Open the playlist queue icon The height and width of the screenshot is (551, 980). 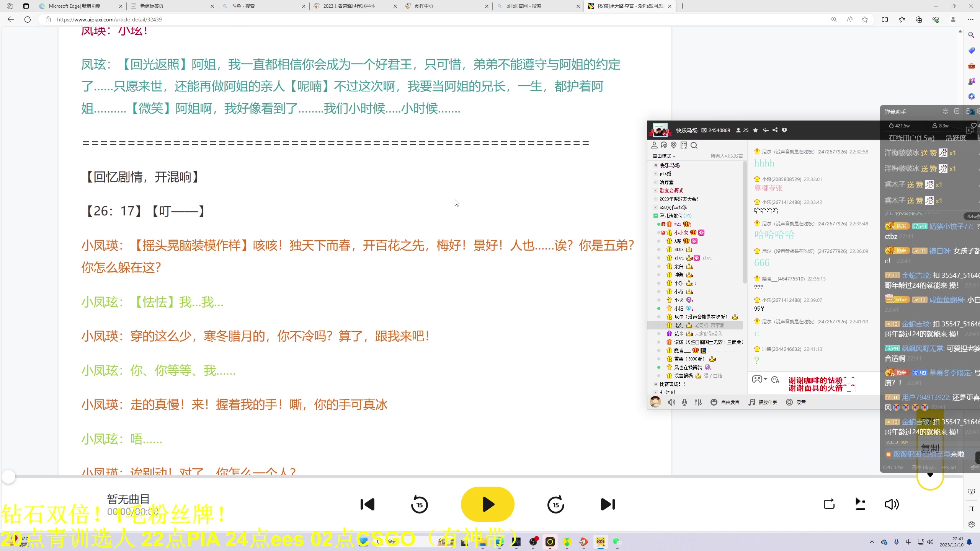click(x=860, y=504)
